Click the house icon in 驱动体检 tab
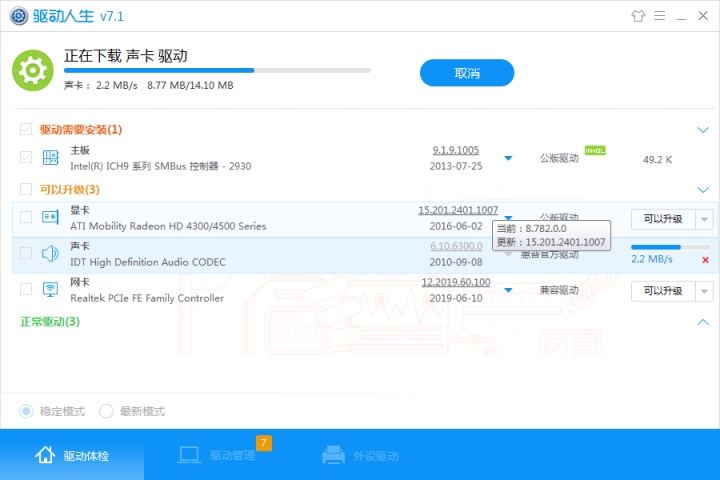The height and width of the screenshot is (480, 720). pyautogui.click(x=45, y=454)
